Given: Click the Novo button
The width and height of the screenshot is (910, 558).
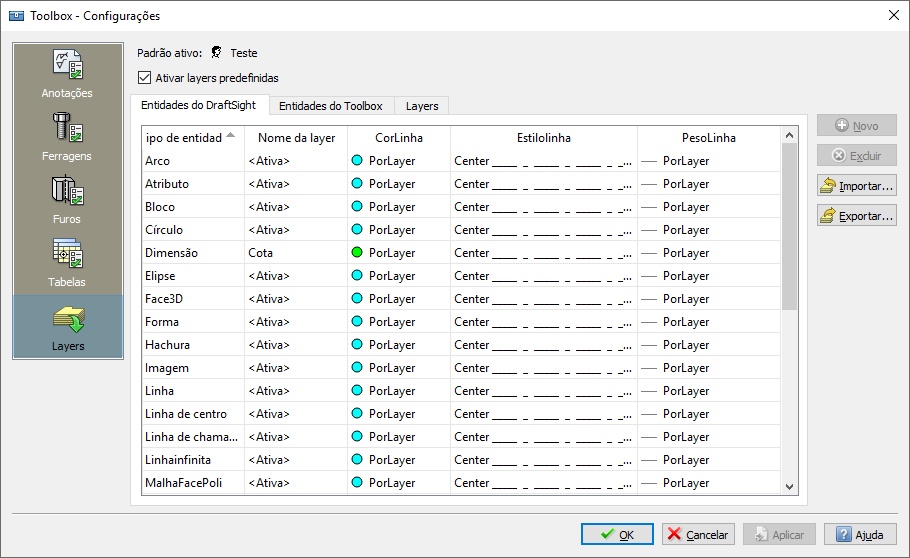Looking at the screenshot, I should pos(857,125).
